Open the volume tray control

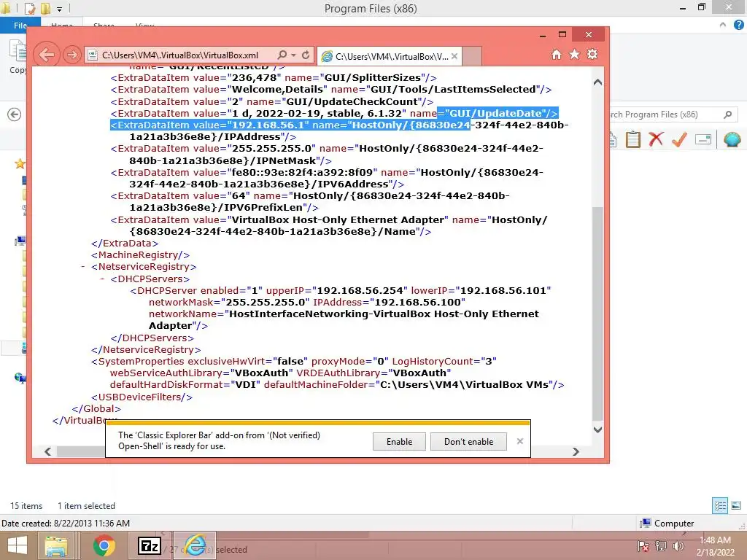pyautogui.click(x=678, y=546)
